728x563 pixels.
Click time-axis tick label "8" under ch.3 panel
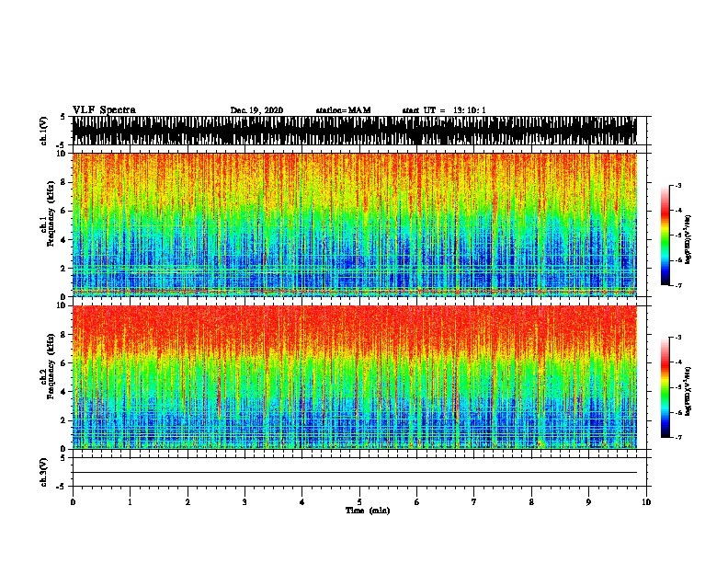click(531, 502)
